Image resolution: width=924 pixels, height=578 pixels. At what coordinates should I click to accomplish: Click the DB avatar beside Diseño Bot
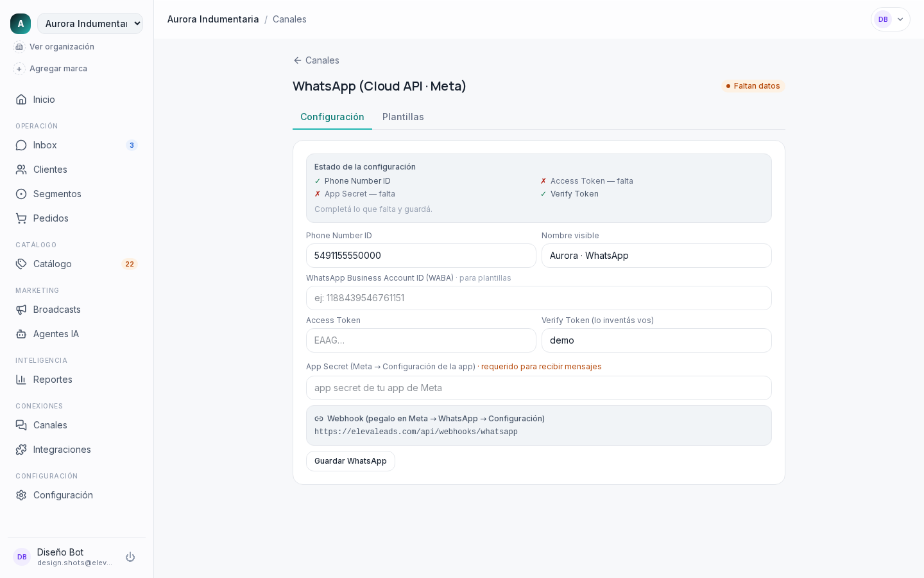22,557
